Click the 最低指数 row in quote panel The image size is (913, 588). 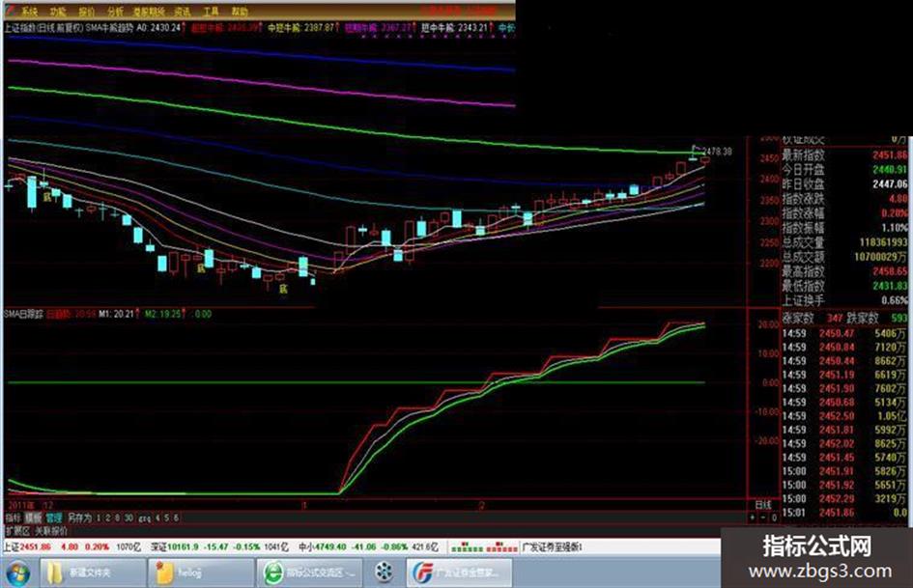pyautogui.click(x=844, y=286)
